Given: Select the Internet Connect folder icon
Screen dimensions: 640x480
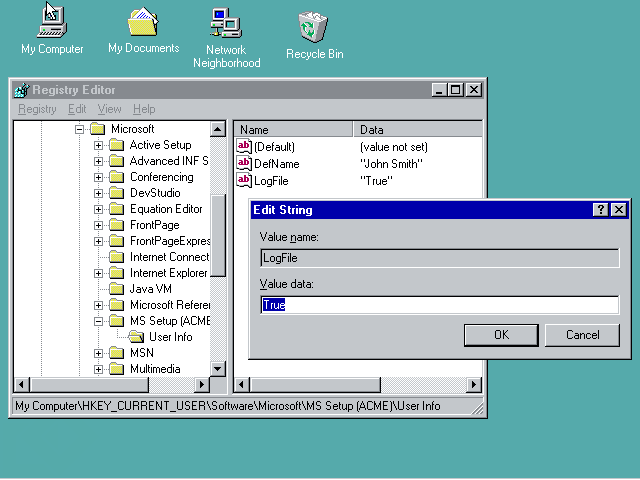Looking at the screenshot, I should [x=117, y=257].
